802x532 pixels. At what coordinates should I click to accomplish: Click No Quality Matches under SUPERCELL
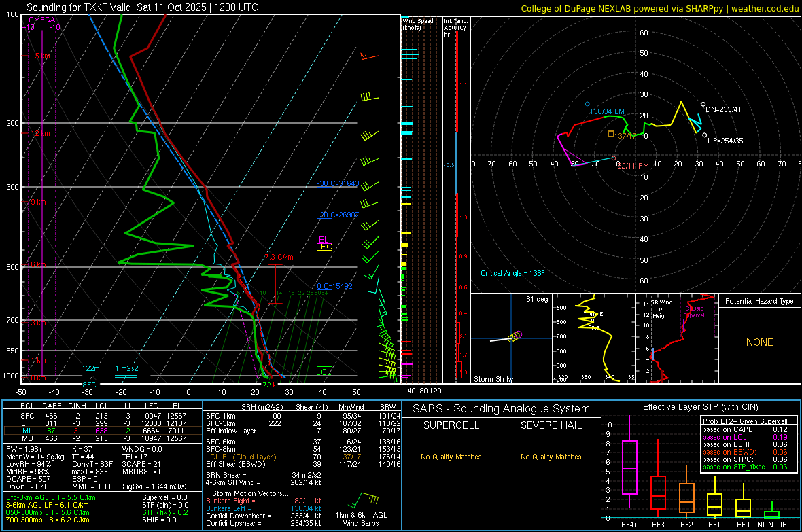(x=451, y=457)
